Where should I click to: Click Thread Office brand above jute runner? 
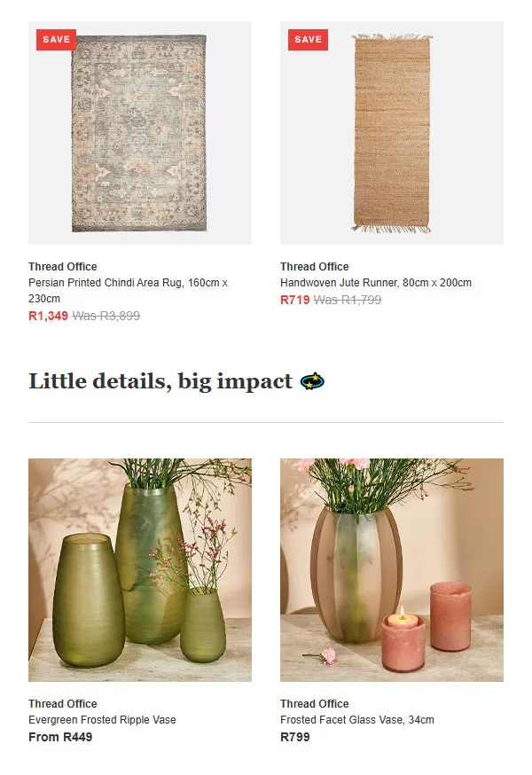315,266
